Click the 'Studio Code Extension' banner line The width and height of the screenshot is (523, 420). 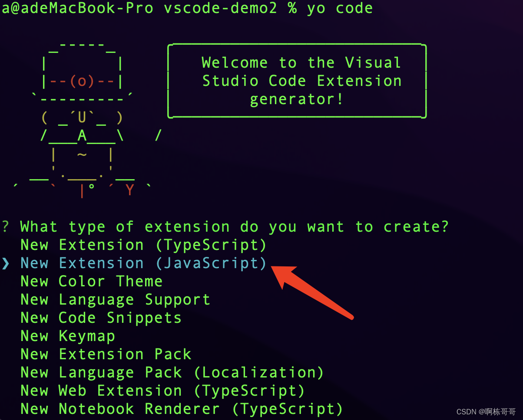click(302, 81)
